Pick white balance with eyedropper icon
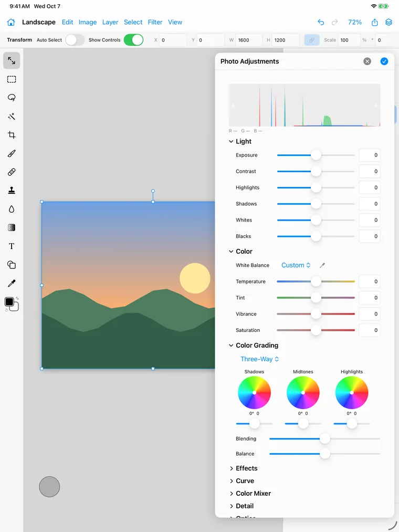Screen dimensions: 399x532 click(322, 265)
